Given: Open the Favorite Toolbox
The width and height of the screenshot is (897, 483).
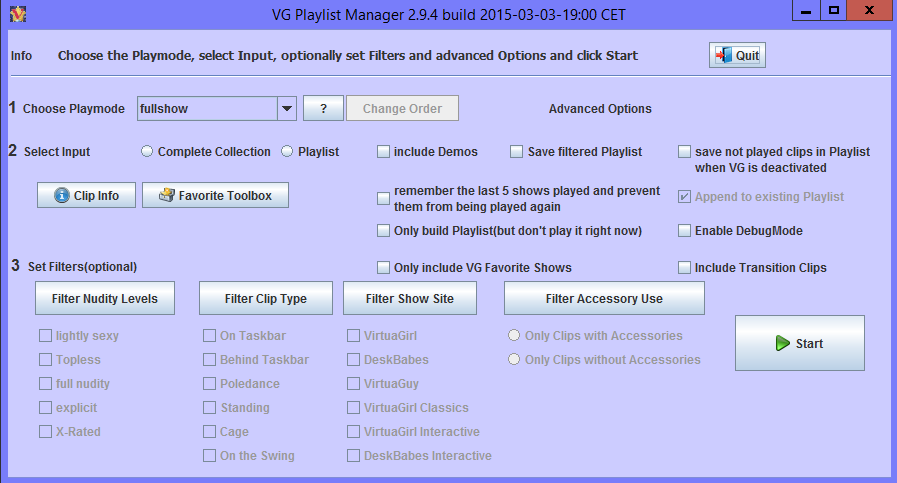Looking at the screenshot, I should tap(215, 195).
